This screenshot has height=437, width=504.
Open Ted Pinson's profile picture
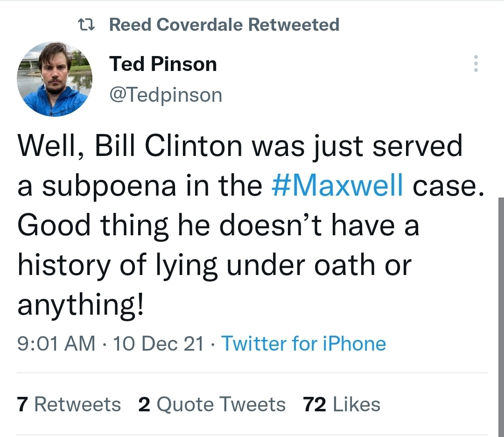click(55, 79)
